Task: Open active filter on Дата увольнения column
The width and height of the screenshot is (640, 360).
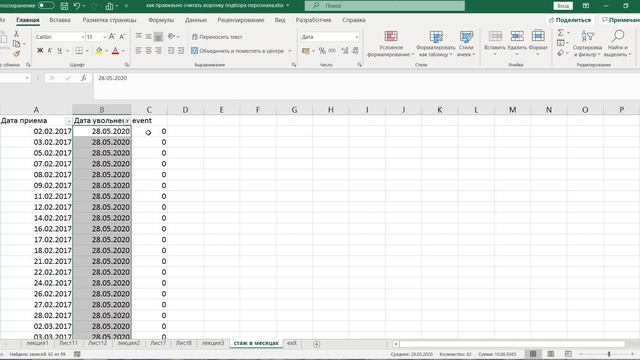Action: pyautogui.click(x=127, y=121)
